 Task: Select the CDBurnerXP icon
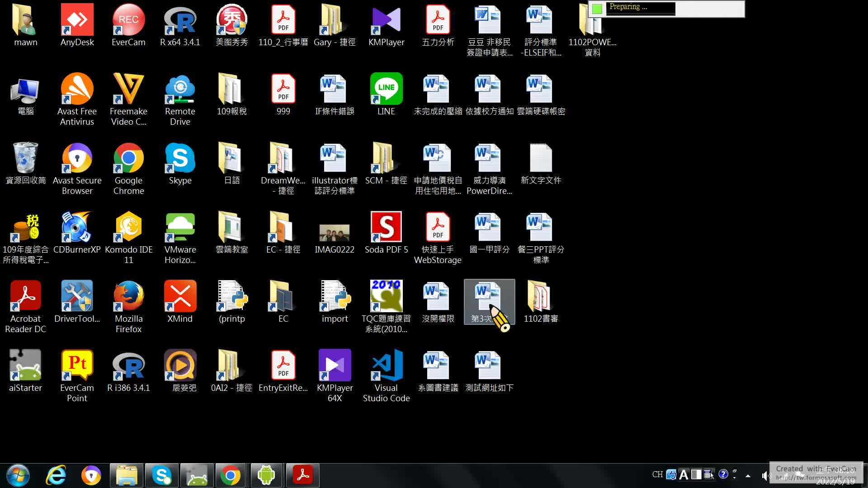(77, 233)
